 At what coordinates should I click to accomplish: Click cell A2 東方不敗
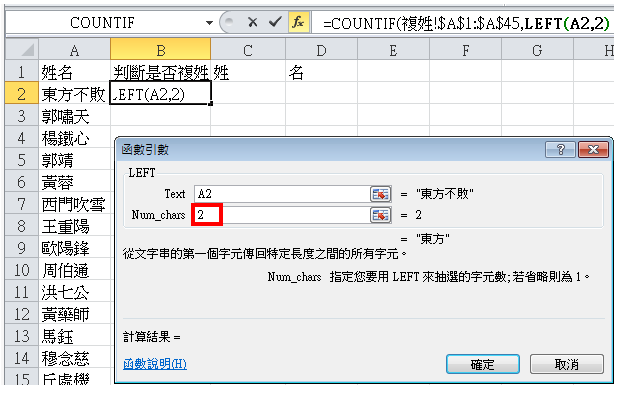click(75, 94)
